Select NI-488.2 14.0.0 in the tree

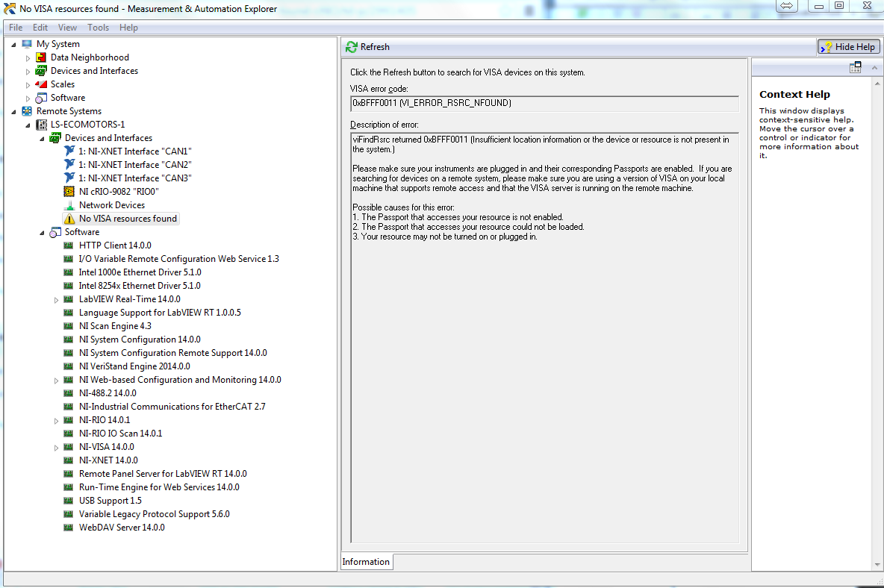pos(107,393)
